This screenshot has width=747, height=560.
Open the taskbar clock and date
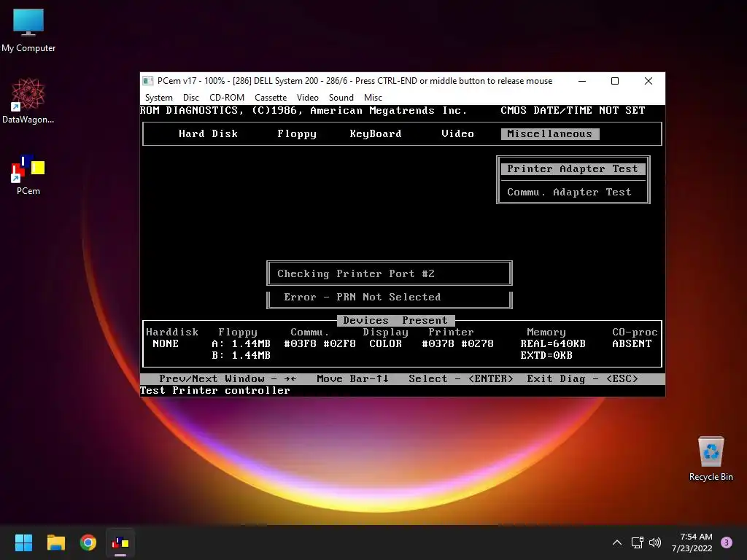pyautogui.click(x=692, y=542)
